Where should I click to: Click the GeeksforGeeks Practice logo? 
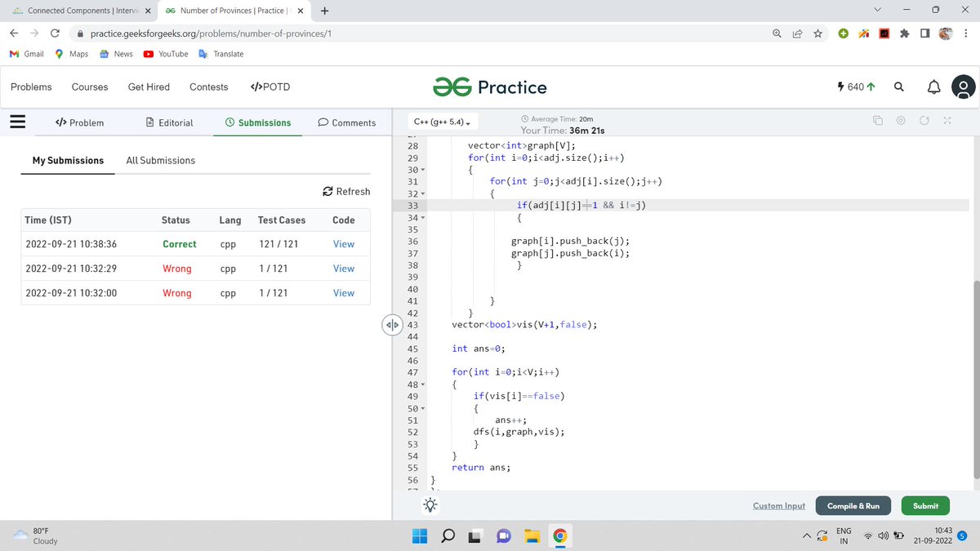490,87
